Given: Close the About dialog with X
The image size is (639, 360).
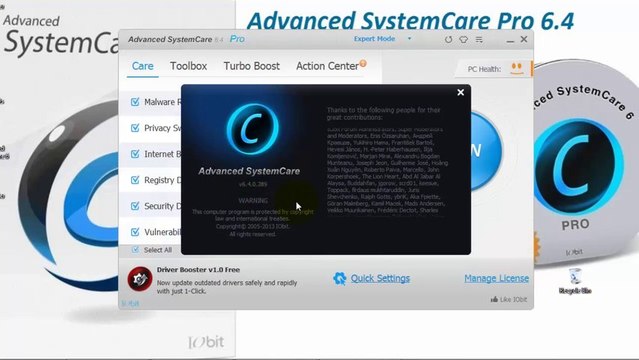Looking at the screenshot, I should pyautogui.click(x=461, y=93).
